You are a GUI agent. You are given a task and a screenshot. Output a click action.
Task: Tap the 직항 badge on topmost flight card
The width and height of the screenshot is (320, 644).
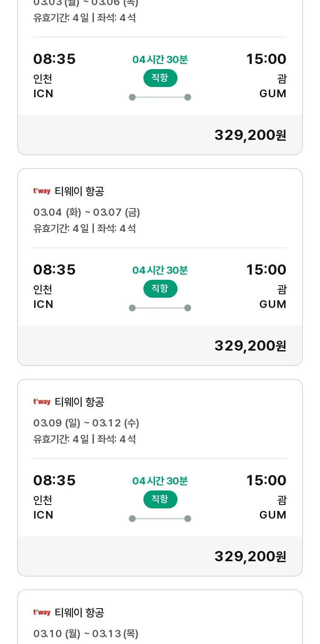coord(160,78)
